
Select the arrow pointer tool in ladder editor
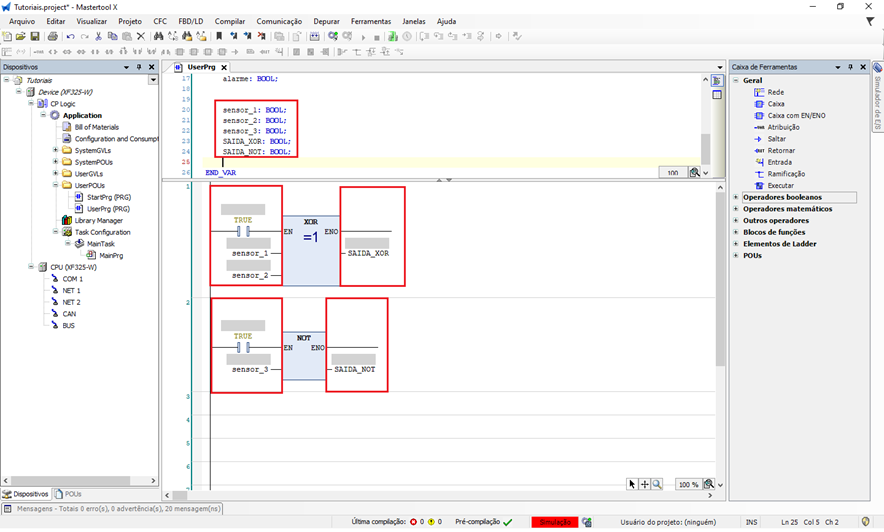pos(632,484)
